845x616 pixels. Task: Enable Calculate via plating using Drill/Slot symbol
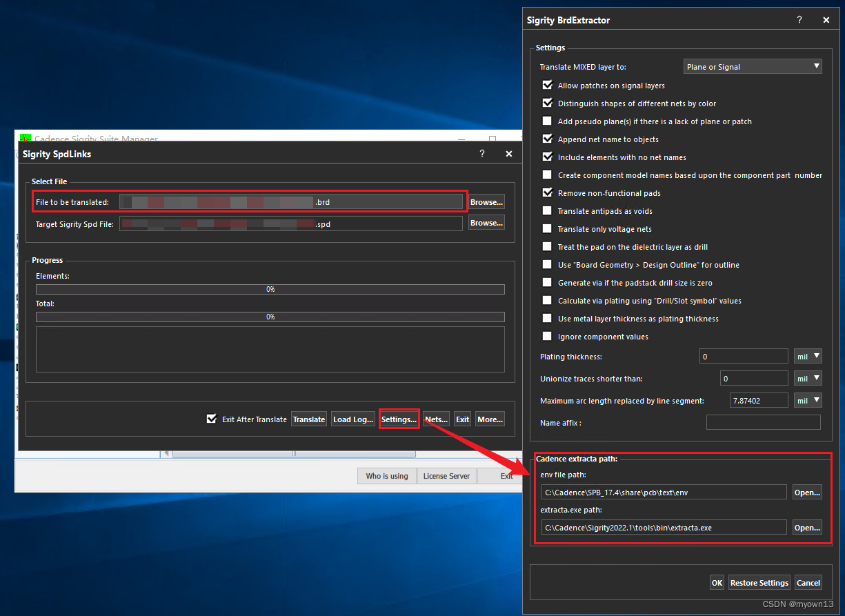[x=548, y=301]
